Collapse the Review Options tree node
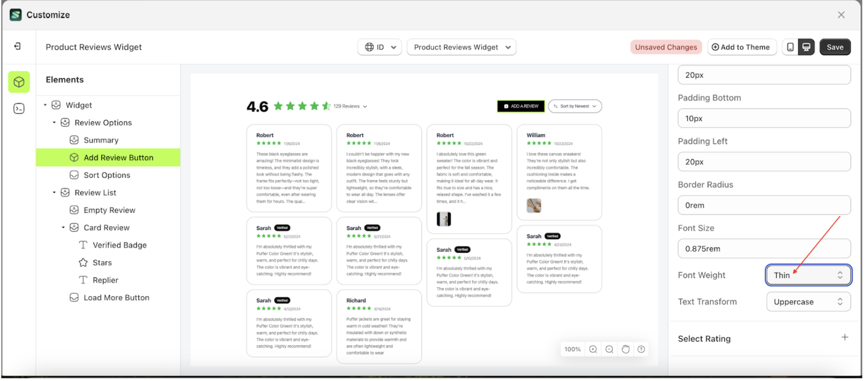Screen dimensions: 868x381 point(54,123)
